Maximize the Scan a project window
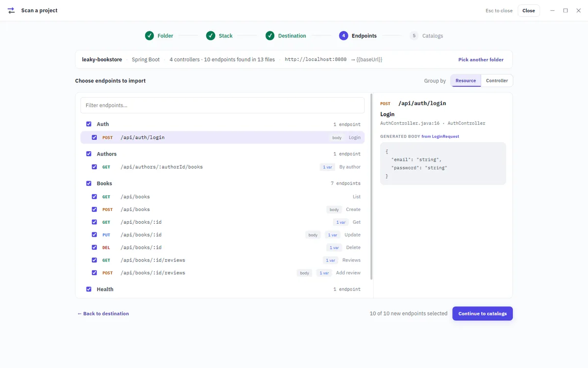The height and width of the screenshot is (368, 588). point(565,10)
